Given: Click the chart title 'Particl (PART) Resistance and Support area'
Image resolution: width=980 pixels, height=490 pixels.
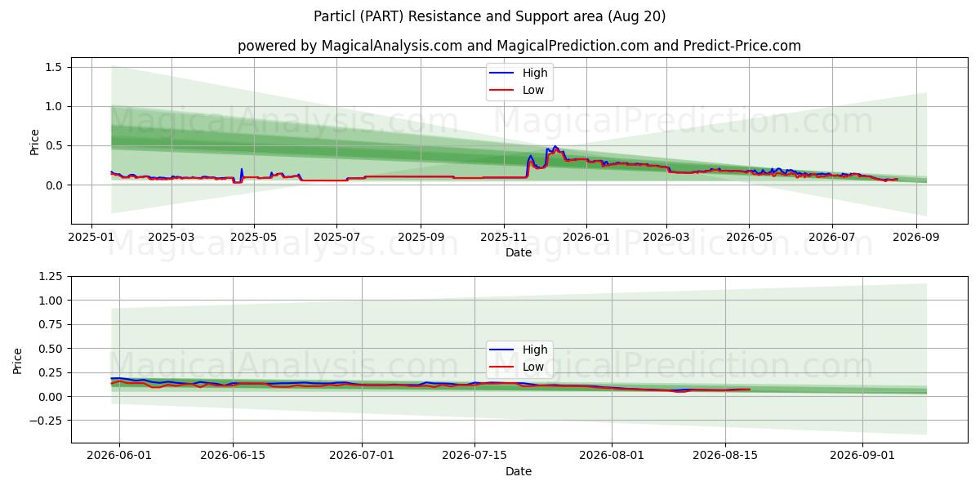Looking at the screenshot, I should pyautogui.click(x=489, y=16).
